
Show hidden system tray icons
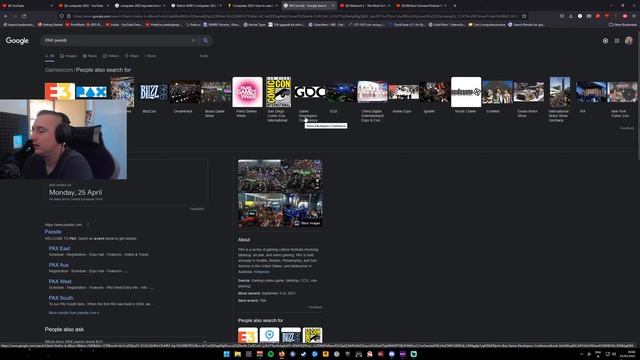pos(581,354)
